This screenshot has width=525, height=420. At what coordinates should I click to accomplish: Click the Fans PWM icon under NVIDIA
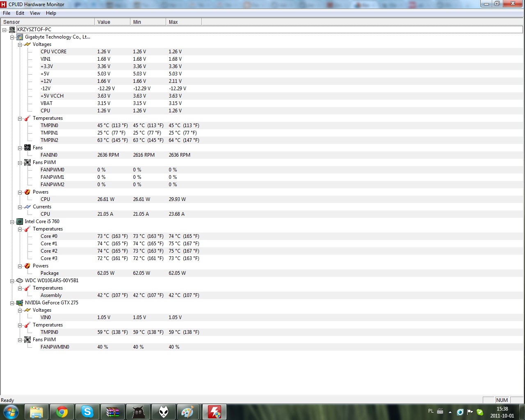point(27,340)
